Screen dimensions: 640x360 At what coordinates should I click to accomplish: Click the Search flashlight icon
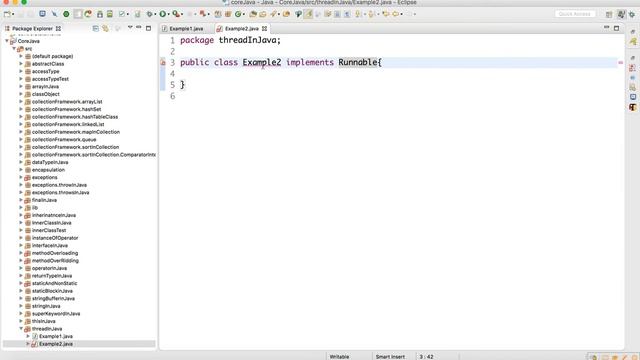click(x=273, y=14)
